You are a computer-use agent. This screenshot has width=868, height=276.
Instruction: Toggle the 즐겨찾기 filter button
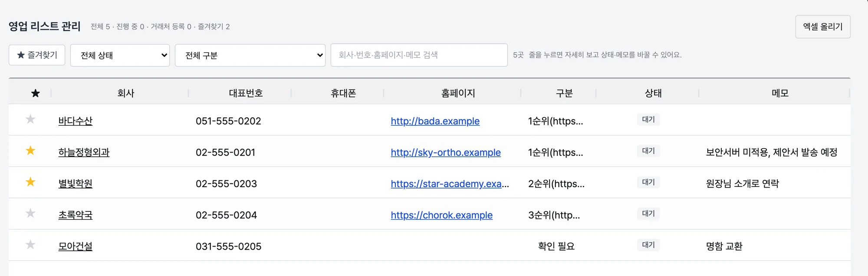click(x=37, y=55)
